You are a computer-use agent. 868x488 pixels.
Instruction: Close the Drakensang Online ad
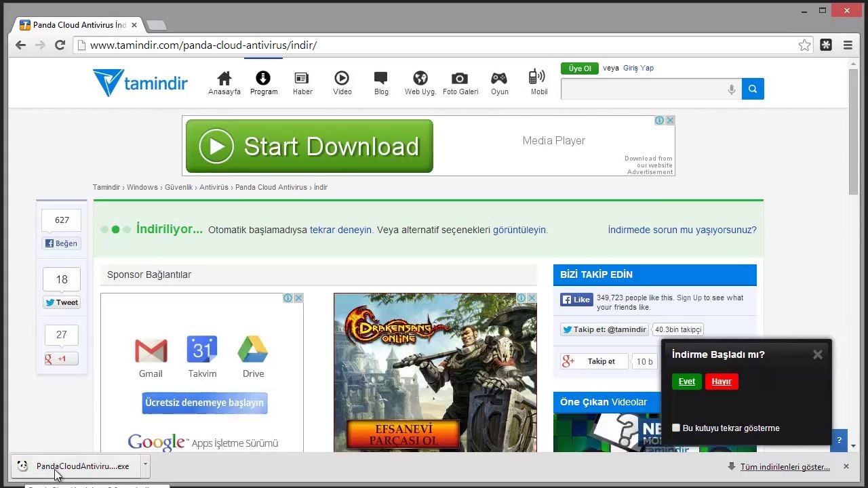[532, 298]
